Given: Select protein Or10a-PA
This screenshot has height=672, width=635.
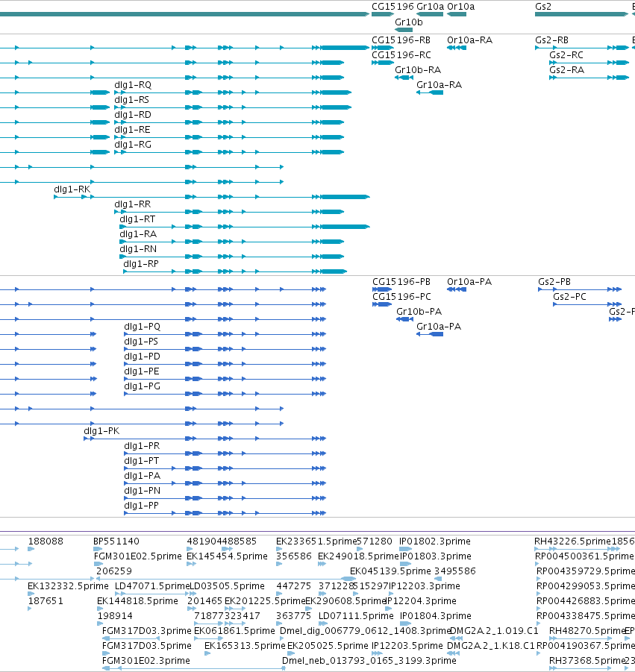Looking at the screenshot, I should pos(469,282).
